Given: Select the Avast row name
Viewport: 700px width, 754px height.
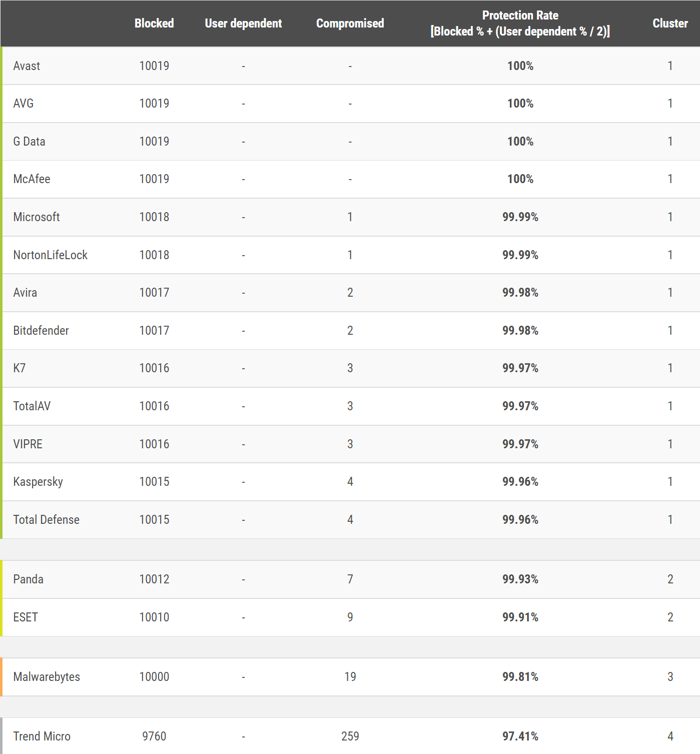Looking at the screenshot, I should (27, 66).
